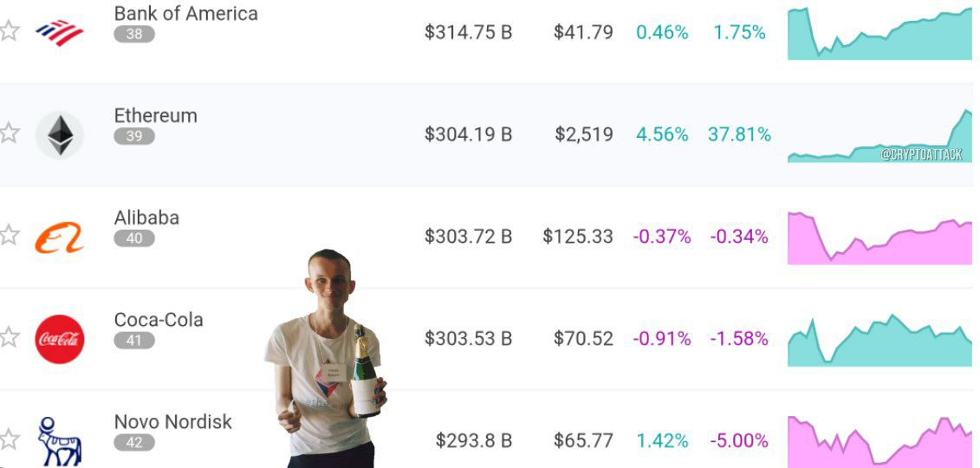
Task: Toggle favorite star for Alibaba
Action: 9,235
